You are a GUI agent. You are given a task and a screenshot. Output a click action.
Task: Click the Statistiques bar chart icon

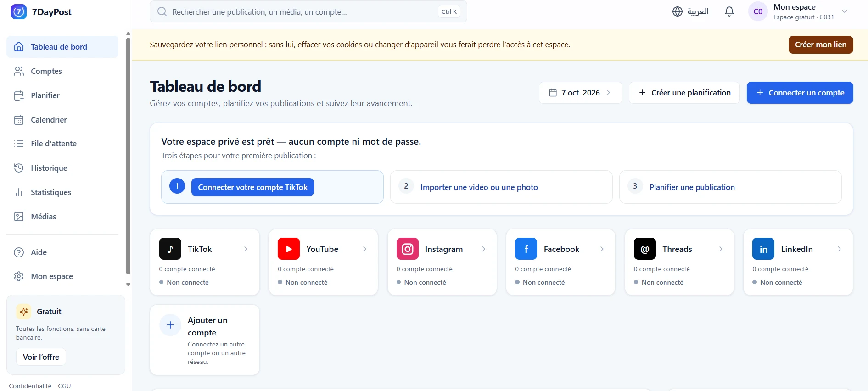19,192
